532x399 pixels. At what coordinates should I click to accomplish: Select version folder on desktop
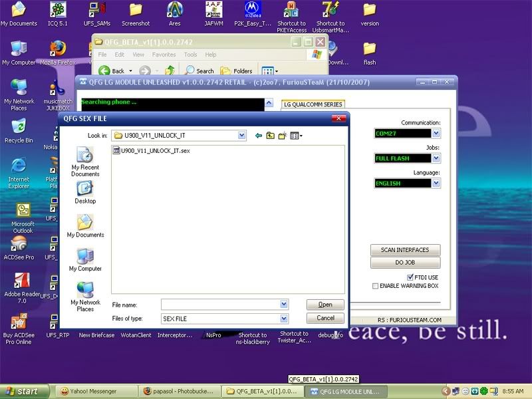coord(370,14)
